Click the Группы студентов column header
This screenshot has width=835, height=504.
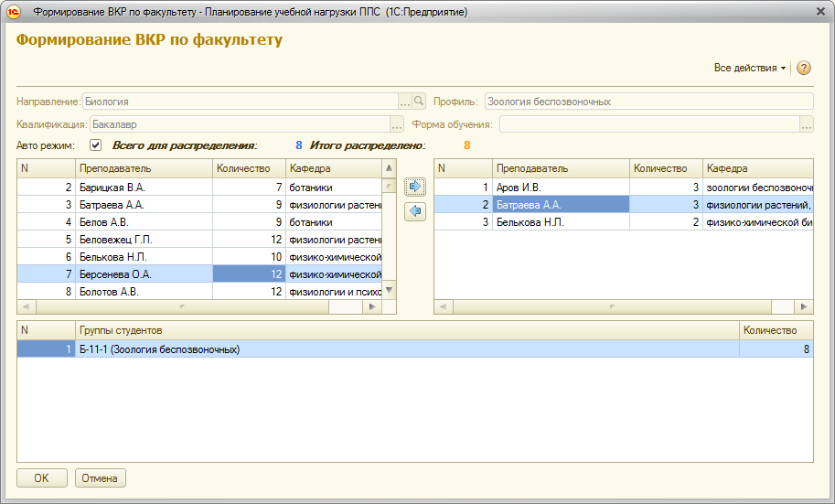point(407,330)
